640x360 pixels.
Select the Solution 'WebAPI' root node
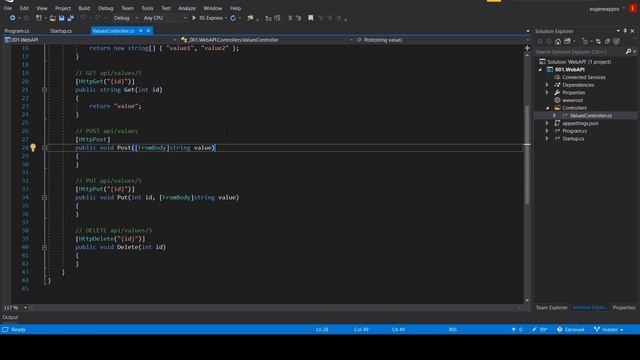click(x=579, y=62)
